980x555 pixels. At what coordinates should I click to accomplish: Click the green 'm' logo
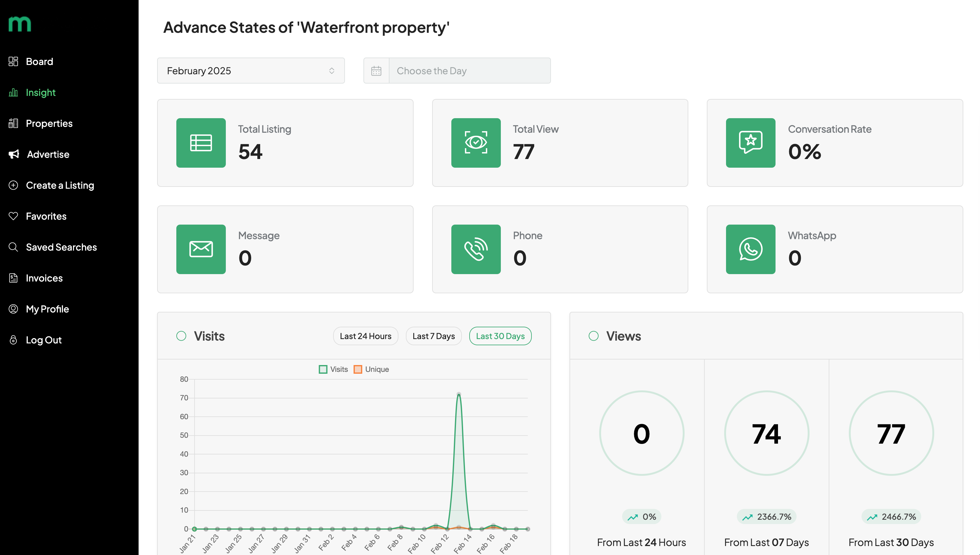tap(19, 24)
